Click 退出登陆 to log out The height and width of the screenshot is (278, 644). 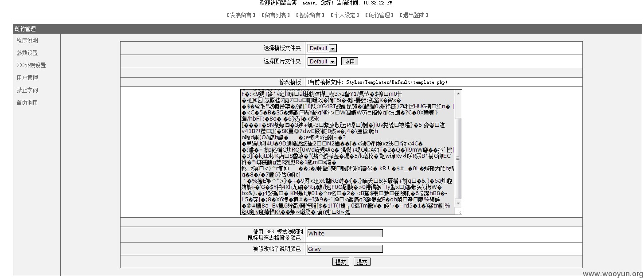click(414, 15)
